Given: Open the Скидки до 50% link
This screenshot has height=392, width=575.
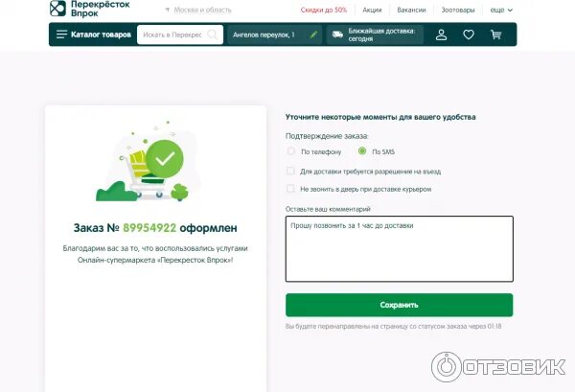Looking at the screenshot, I should pos(324,10).
